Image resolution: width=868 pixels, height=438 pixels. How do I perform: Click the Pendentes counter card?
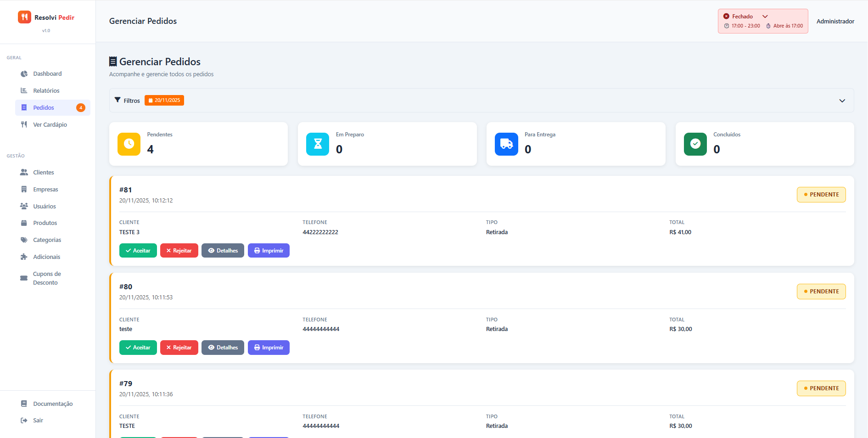[x=198, y=144]
